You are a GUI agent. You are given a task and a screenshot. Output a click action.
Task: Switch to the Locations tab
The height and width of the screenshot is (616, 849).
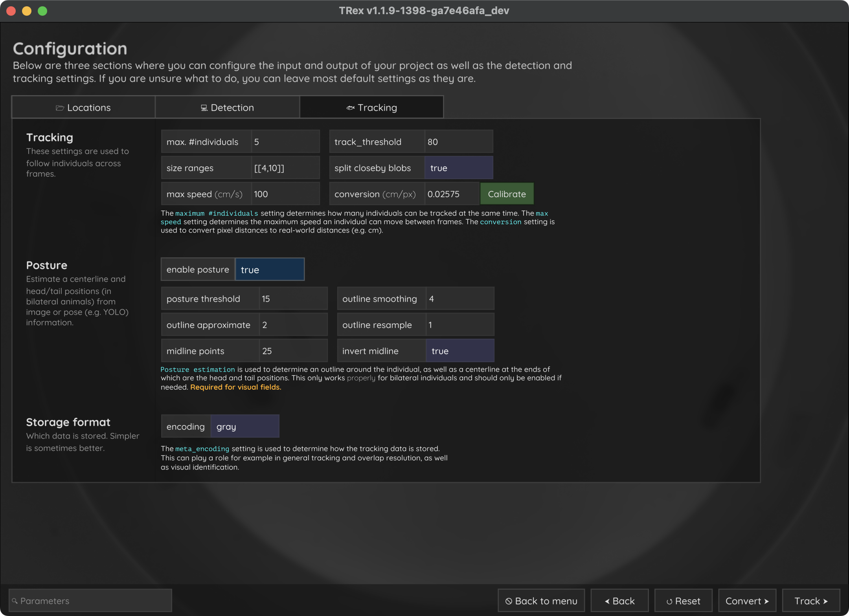click(x=83, y=107)
